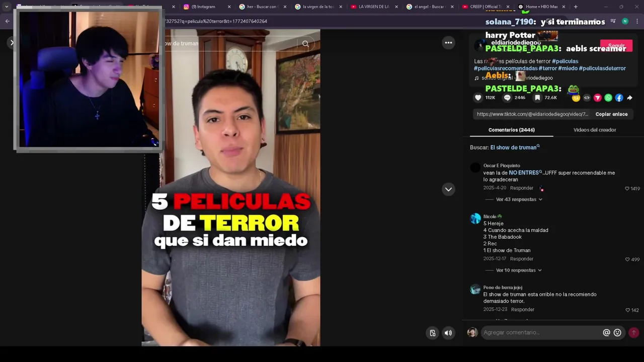Screen dimensions: 644x362
Task: Open the #peliculasrecomendadas hashtag
Action: [x=506, y=68]
